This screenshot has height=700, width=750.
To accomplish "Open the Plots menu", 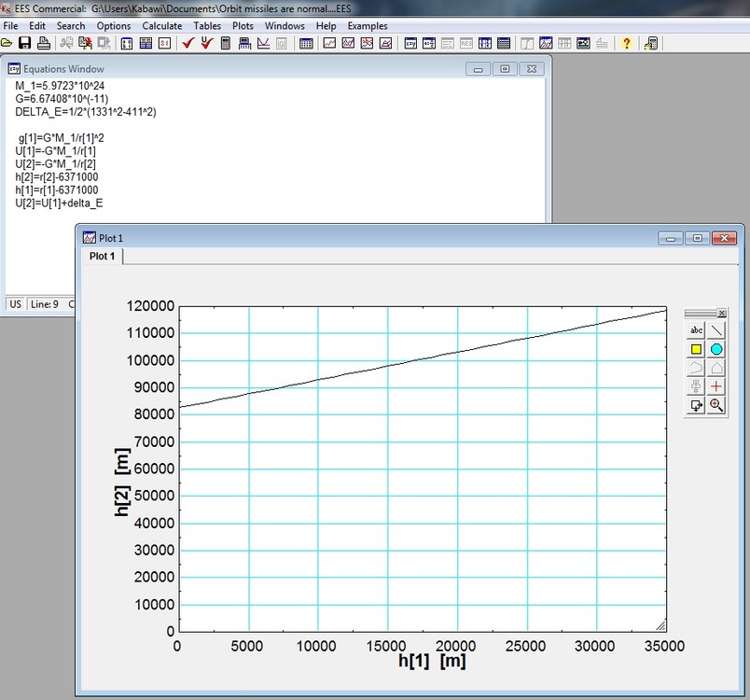I will click(x=243, y=26).
